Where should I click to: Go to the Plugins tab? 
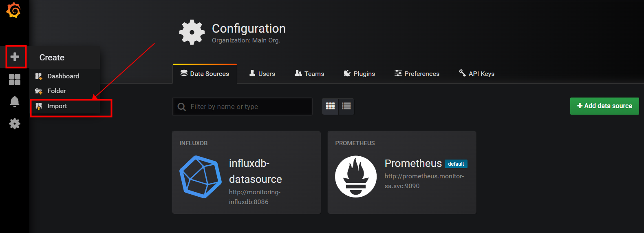(359, 74)
